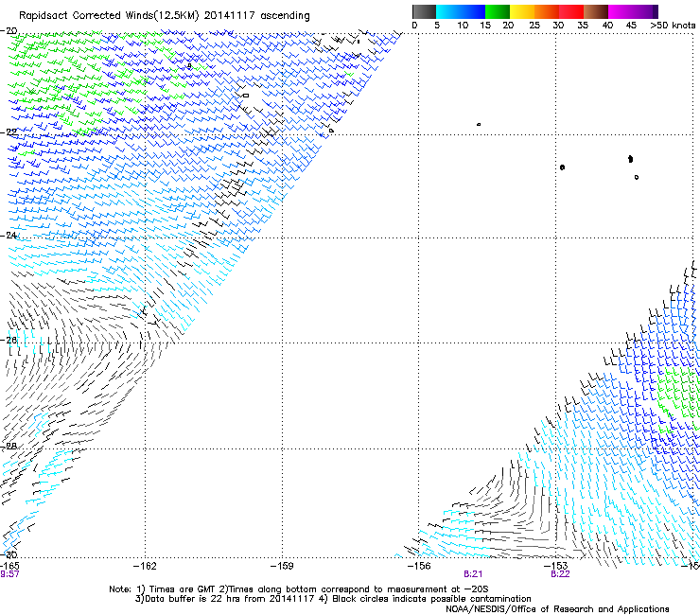
Task: Click the '10' legend scale label
Action: pos(463,26)
